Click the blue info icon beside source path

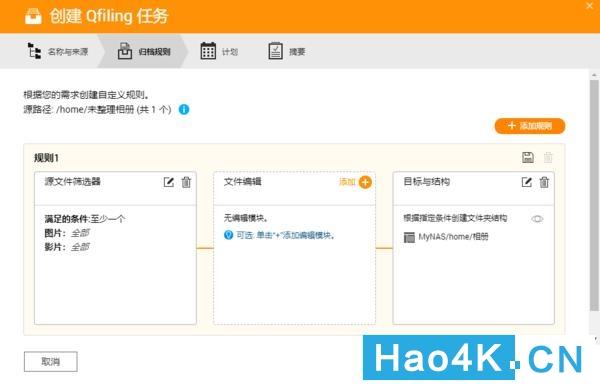click(x=184, y=109)
